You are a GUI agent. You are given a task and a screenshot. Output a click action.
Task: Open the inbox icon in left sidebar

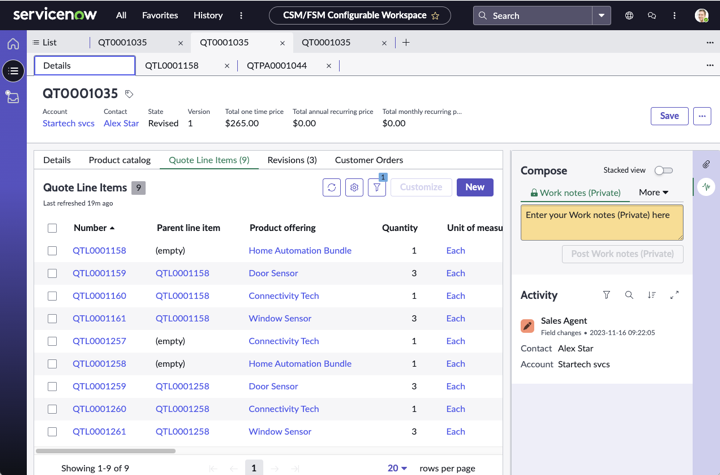(12, 97)
